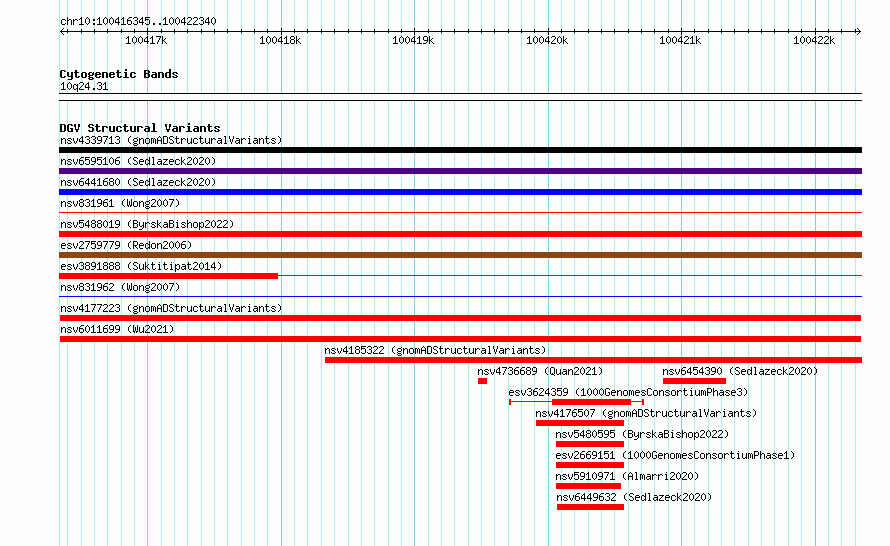Open esv3891888 (Suktitipat2014) label
890x546 pixels.
coord(141,266)
